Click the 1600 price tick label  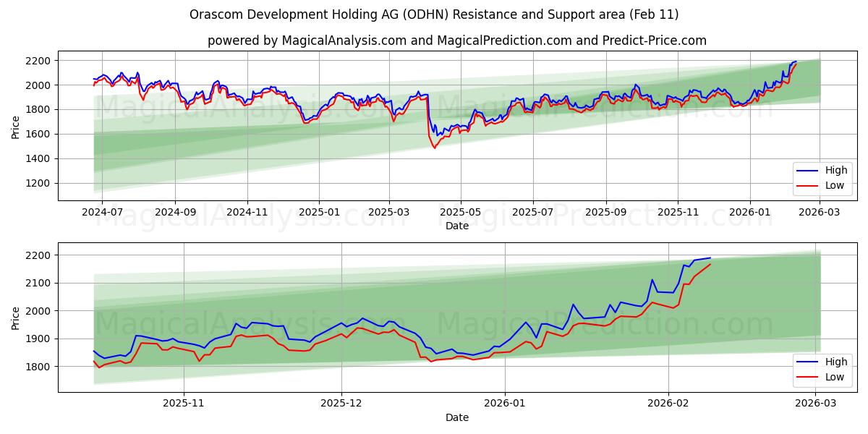coord(39,134)
